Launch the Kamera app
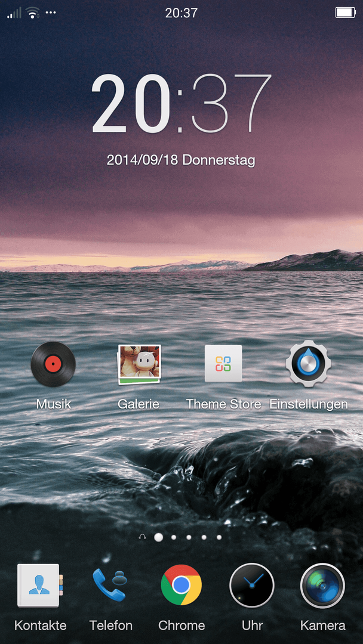The image size is (363, 644). (x=323, y=586)
